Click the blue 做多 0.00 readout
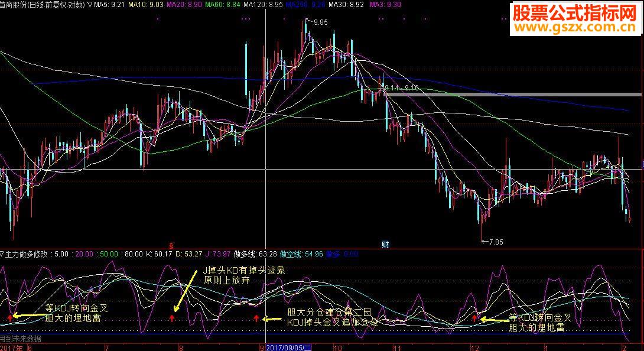The image size is (644, 351). (x=341, y=254)
